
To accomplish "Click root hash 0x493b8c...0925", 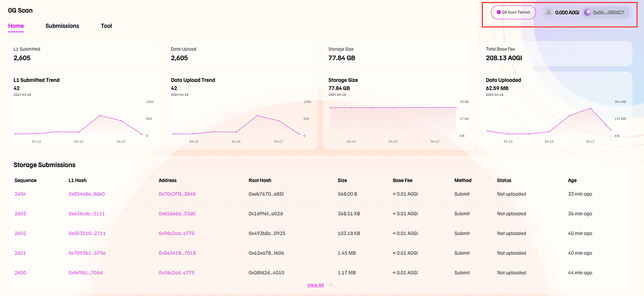I will pyautogui.click(x=267, y=233).
